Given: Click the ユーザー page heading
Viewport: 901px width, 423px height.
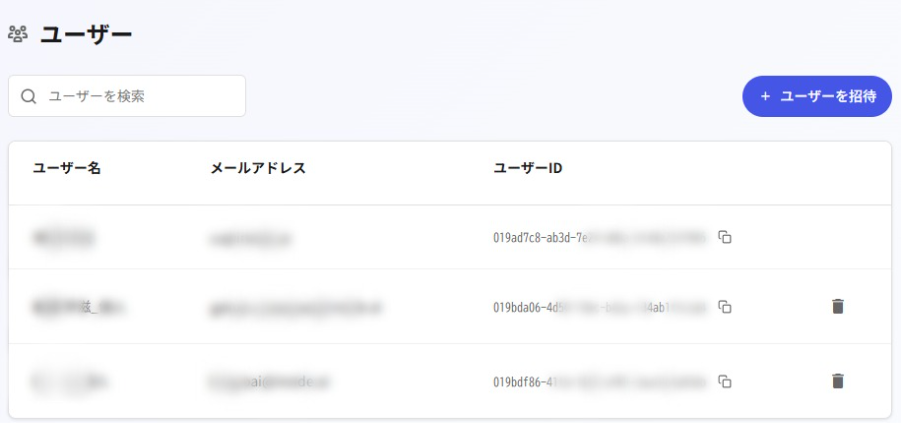Looking at the screenshot, I should (x=86, y=35).
